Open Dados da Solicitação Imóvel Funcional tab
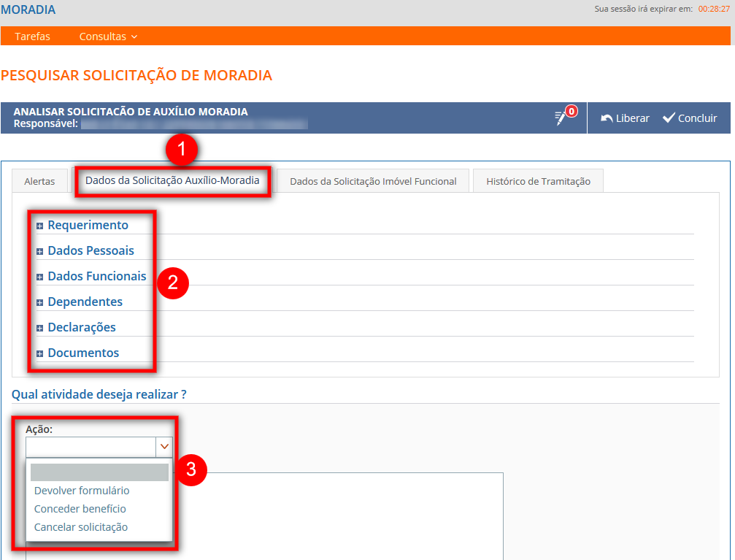This screenshot has height=560, width=735. pos(373,181)
